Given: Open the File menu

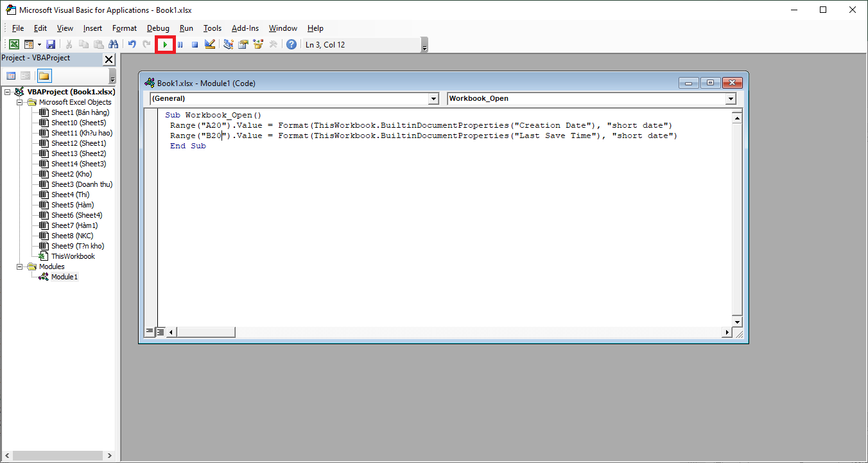Looking at the screenshot, I should click(x=18, y=28).
